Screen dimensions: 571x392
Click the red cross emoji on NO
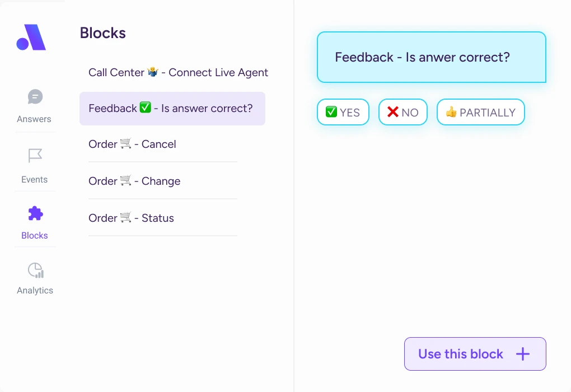click(393, 112)
